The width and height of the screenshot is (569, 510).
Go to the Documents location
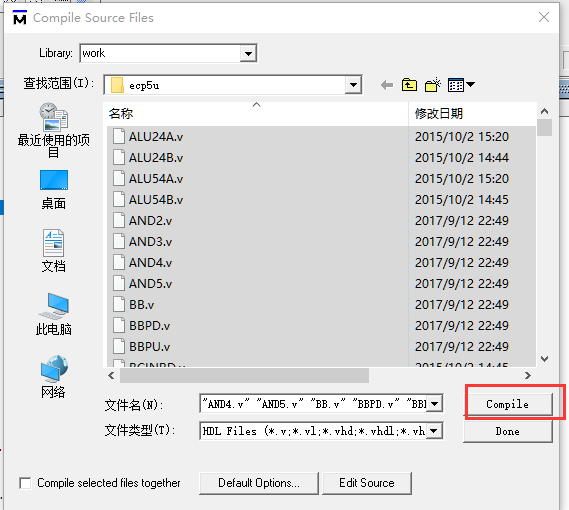(x=53, y=251)
